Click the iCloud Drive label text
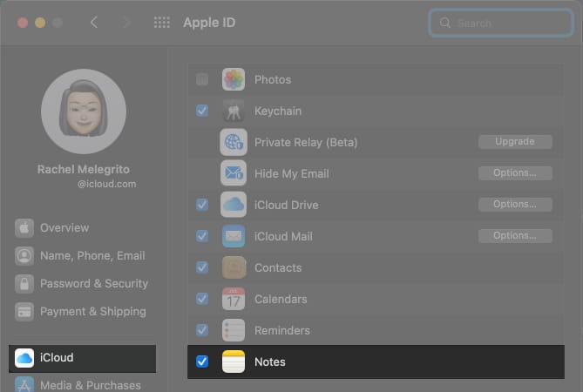 (287, 205)
